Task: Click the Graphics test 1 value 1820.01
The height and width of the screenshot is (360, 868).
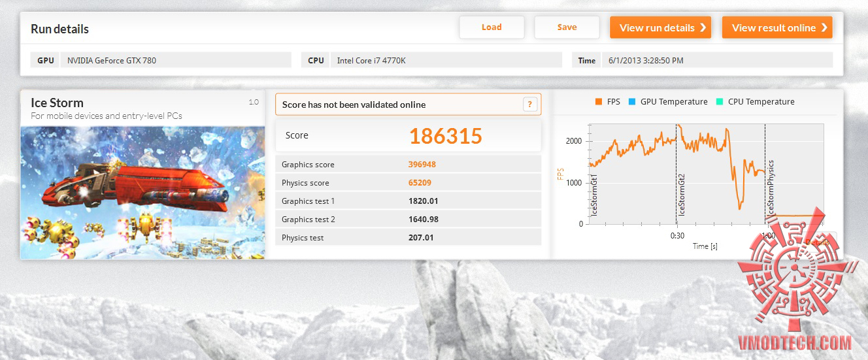Action: tap(423, 201)
